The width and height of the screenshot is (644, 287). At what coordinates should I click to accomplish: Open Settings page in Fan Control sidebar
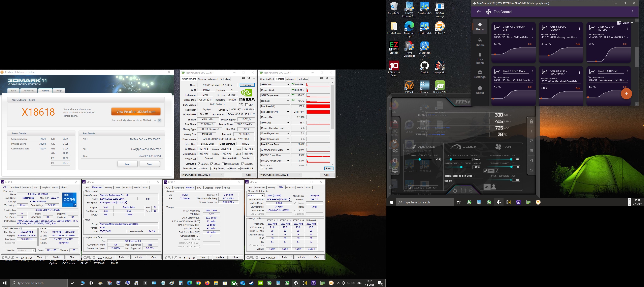(480, 74)
